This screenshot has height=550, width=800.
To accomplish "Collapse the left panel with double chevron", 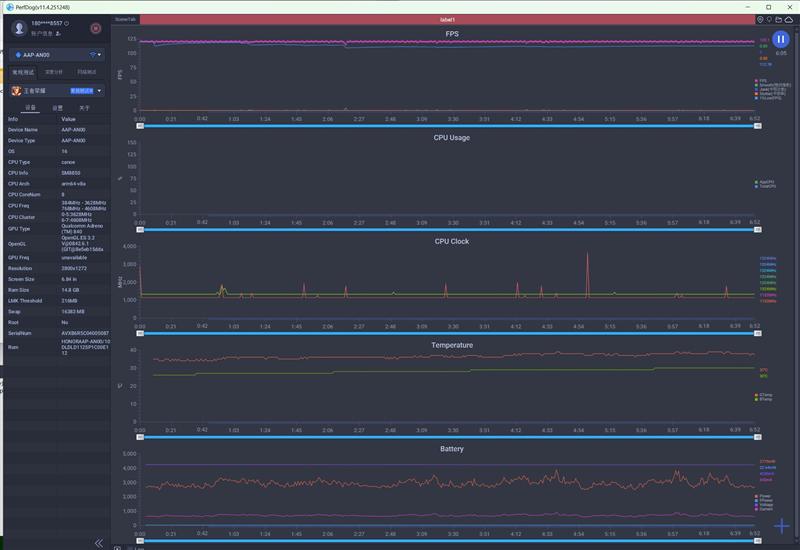I will (x=98, y=542).
